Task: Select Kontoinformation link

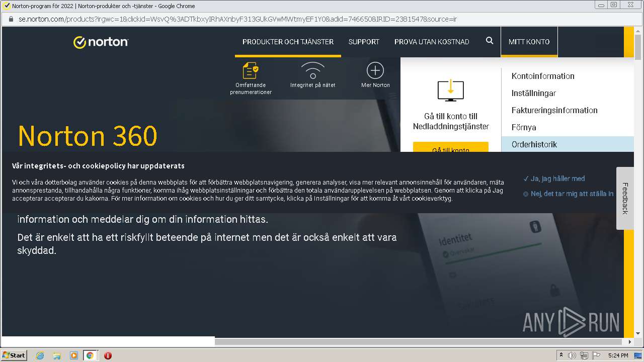Action: coord(543,76)
